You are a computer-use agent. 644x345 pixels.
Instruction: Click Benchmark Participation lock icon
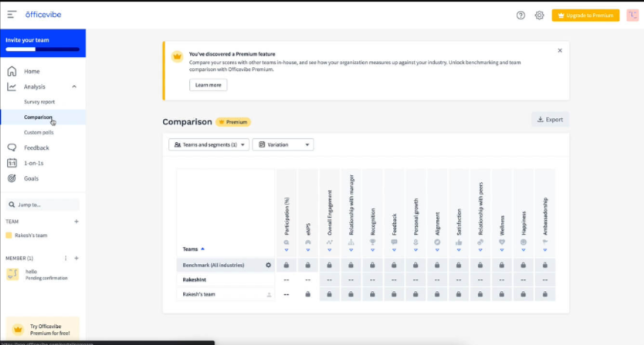(x=286, y=266)
